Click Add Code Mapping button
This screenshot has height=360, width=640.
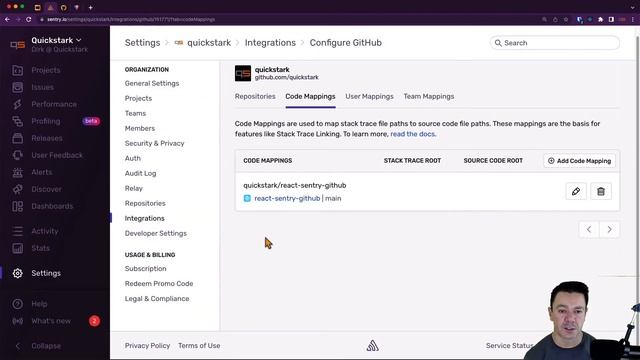579,161
